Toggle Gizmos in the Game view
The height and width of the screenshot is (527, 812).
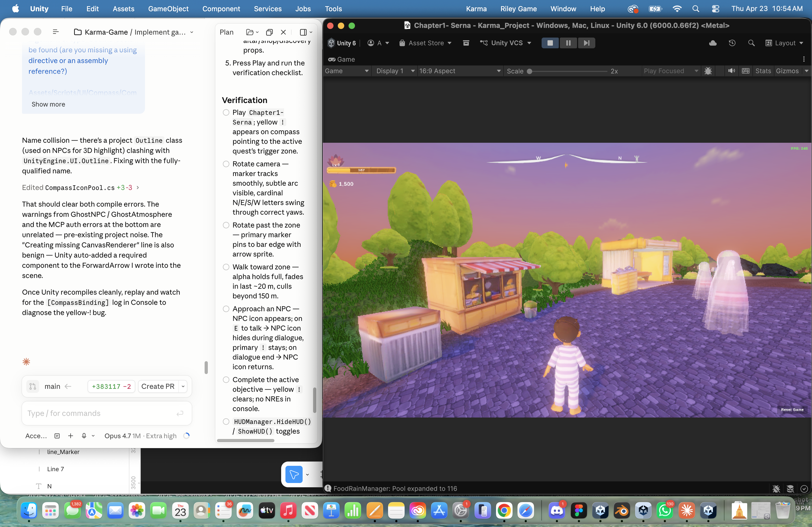pos(787,71)
